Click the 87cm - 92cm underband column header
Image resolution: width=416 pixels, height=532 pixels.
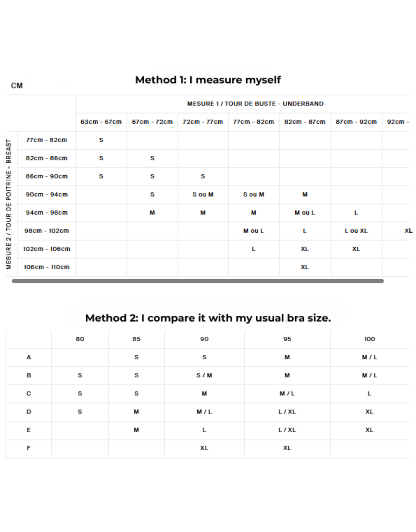tap(356, 122)
